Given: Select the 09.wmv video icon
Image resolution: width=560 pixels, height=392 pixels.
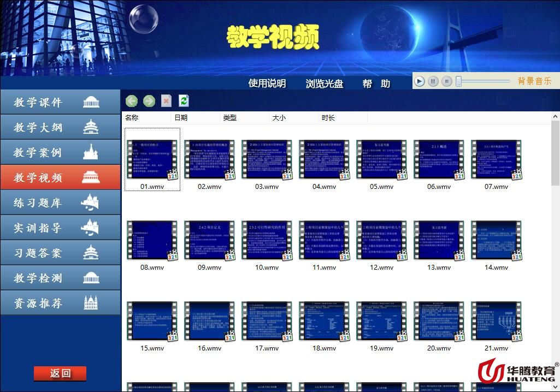Looking at the screenshot, I should tap(210, 240).
